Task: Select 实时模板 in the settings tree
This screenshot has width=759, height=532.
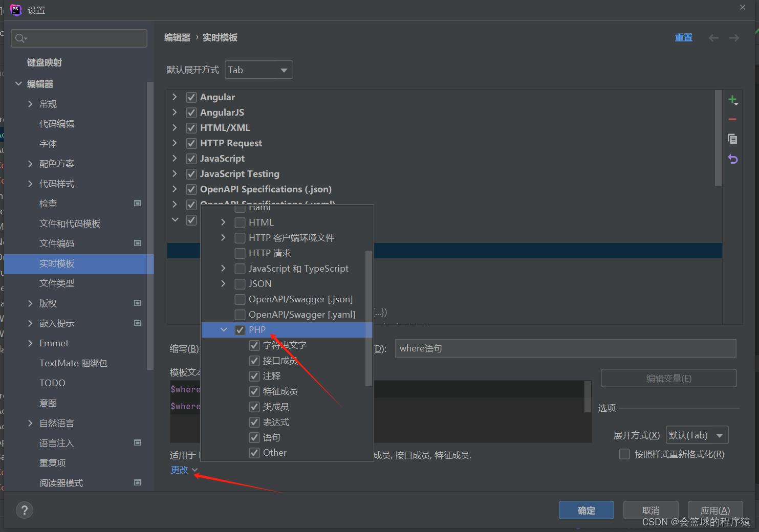Action: (x=79, y=263)
